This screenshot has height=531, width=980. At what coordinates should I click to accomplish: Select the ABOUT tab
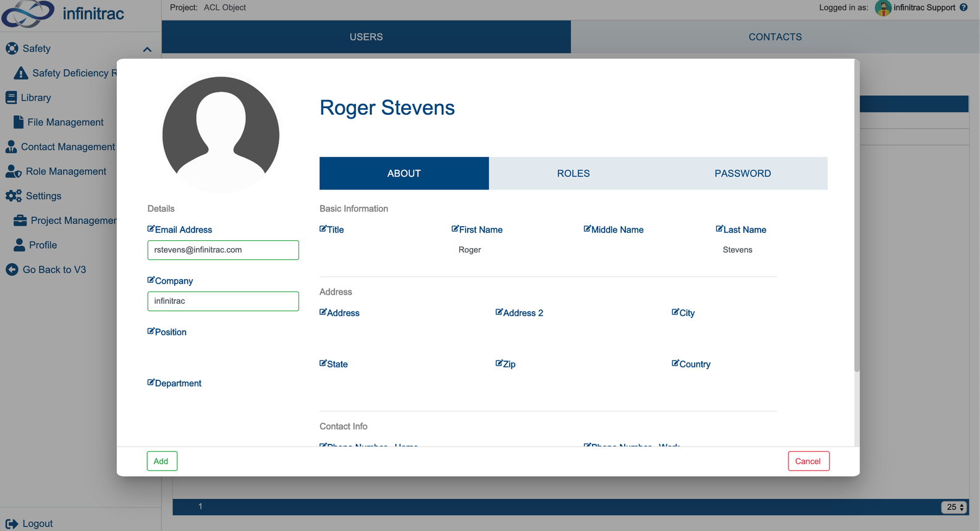pyautogui.click(x=404, y=174)
